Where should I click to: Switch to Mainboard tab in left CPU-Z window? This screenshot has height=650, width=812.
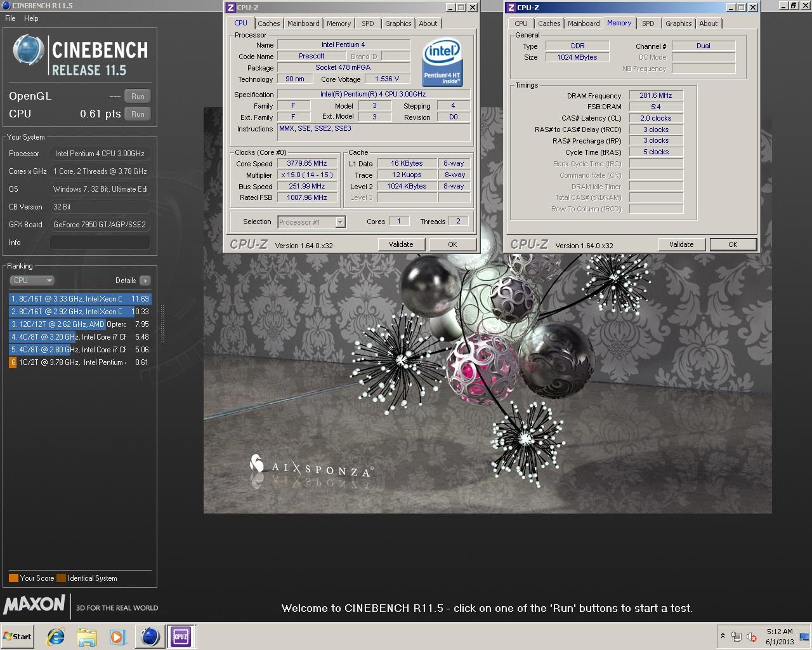pyautogui.click(x=303, y=23)
